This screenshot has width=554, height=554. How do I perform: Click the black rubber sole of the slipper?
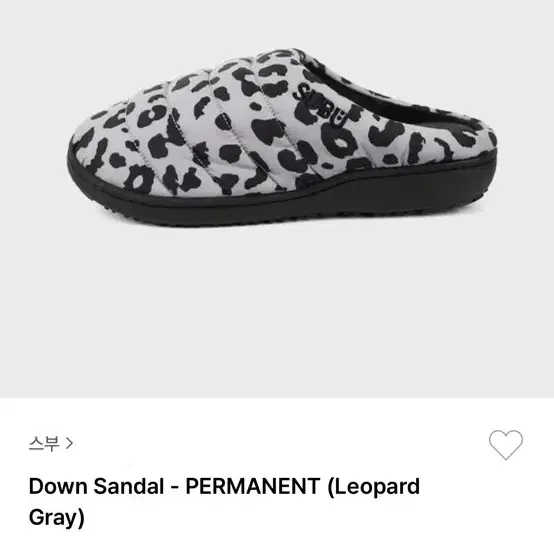pos(283,201)
